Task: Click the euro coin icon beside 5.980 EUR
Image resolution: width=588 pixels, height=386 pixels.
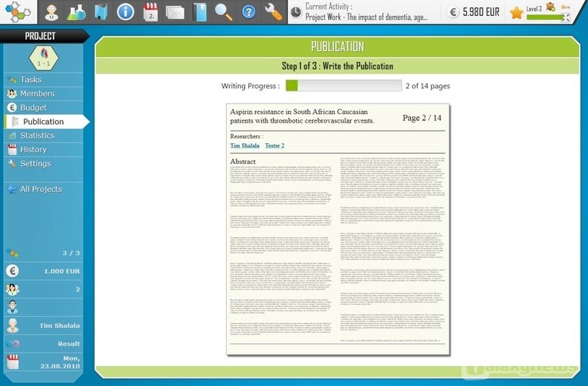Action: tap(454, 13)
